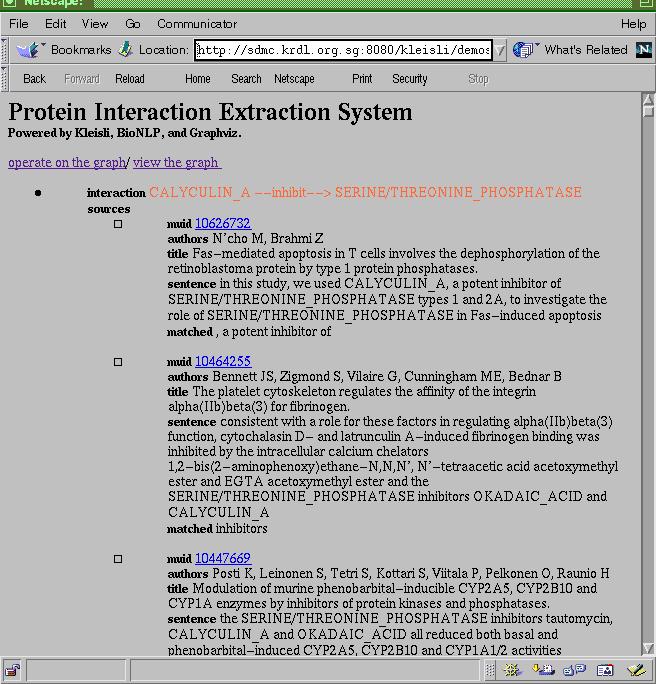Click the What's Related icon
Image resolution: width=656 pixels, height=684 pixels.
(x=524, y=50)
